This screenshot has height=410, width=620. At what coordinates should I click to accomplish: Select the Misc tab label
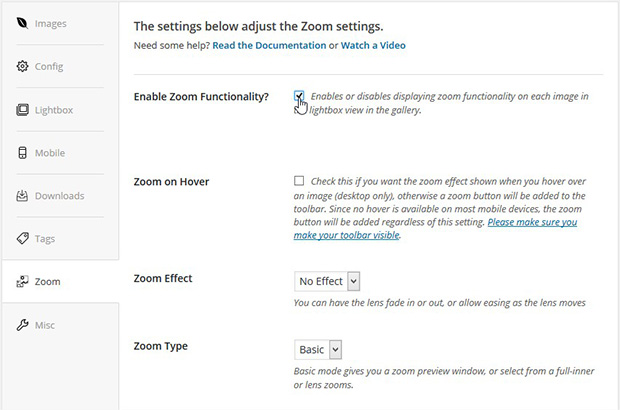(45, 325)
